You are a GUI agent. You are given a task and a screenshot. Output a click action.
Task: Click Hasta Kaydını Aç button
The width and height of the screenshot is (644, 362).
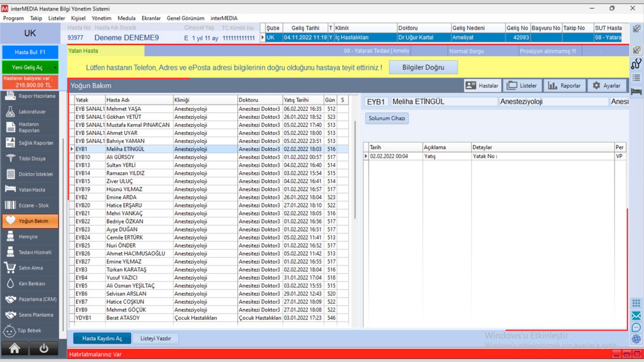[x=102, y=339]
